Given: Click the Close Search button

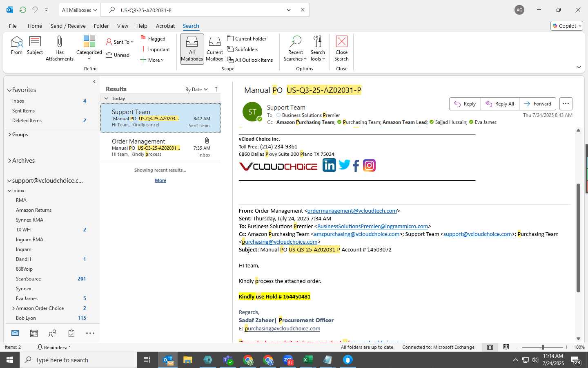Looking at the screenshot, I should coord(341,48).
